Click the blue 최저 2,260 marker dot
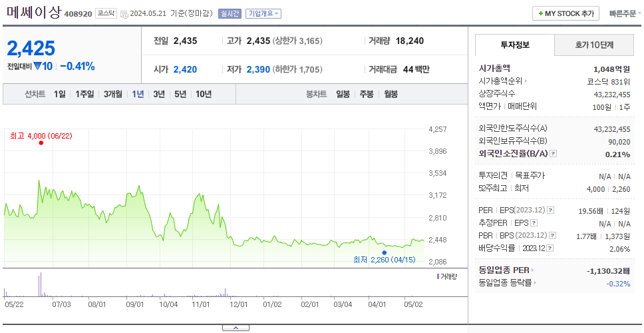Screen dimensions: 644x333 (384, 253)
